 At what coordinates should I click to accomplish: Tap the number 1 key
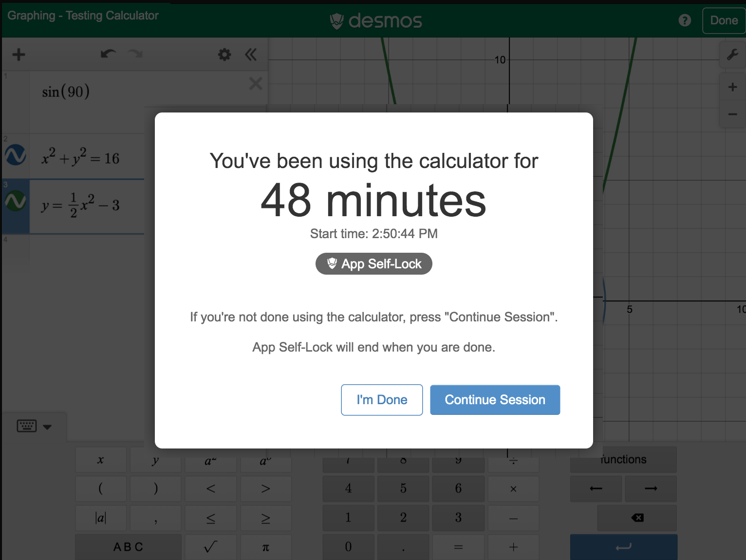click(x=348, y=518)
